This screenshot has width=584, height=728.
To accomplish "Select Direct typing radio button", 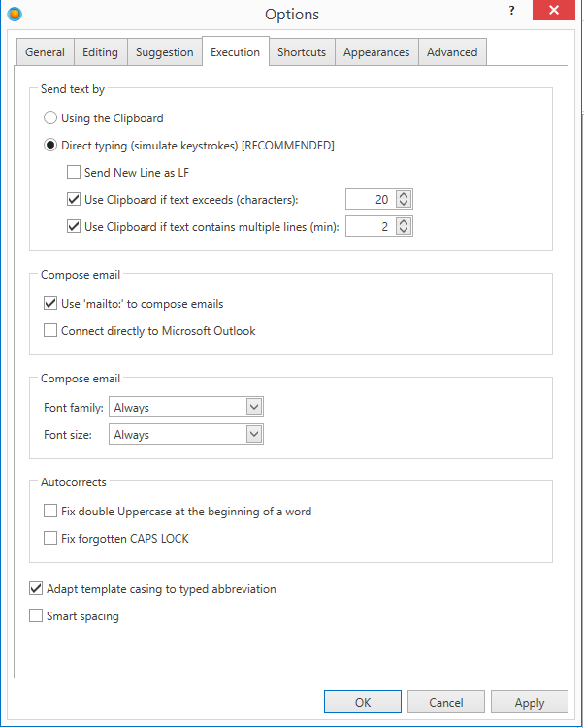I will 51,146.
